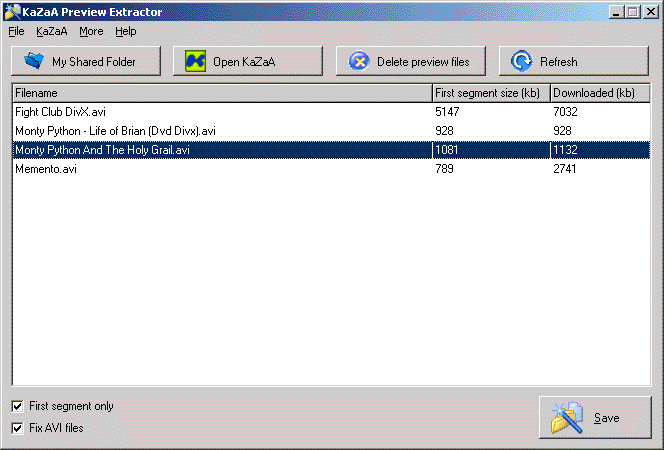Select the Fight Club DivX.avi row

pyautogui.click(x=332, y=112)
